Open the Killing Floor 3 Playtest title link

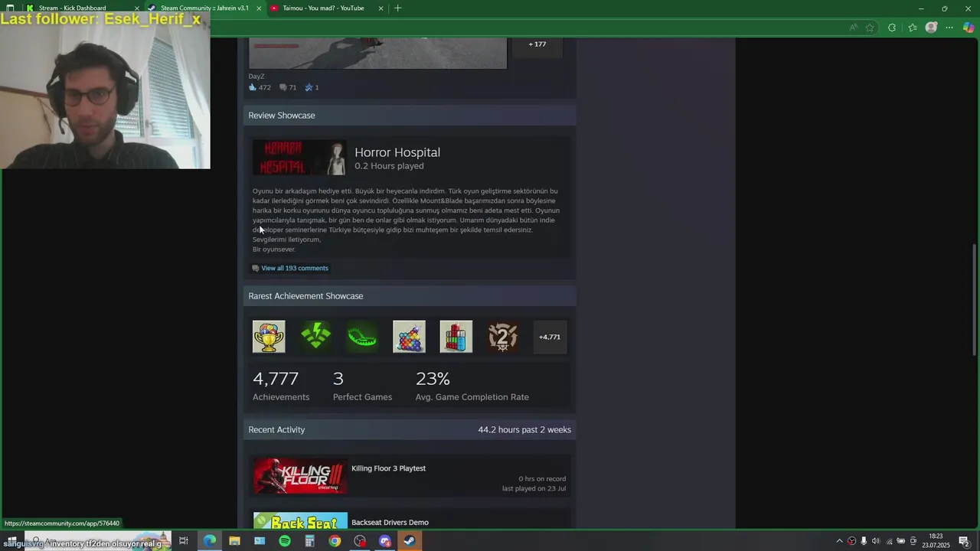click(x=388, y=468)
